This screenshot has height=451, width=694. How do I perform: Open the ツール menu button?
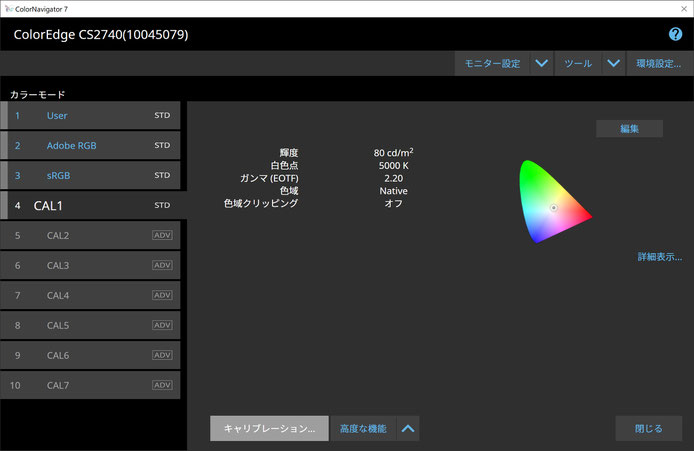578,63
